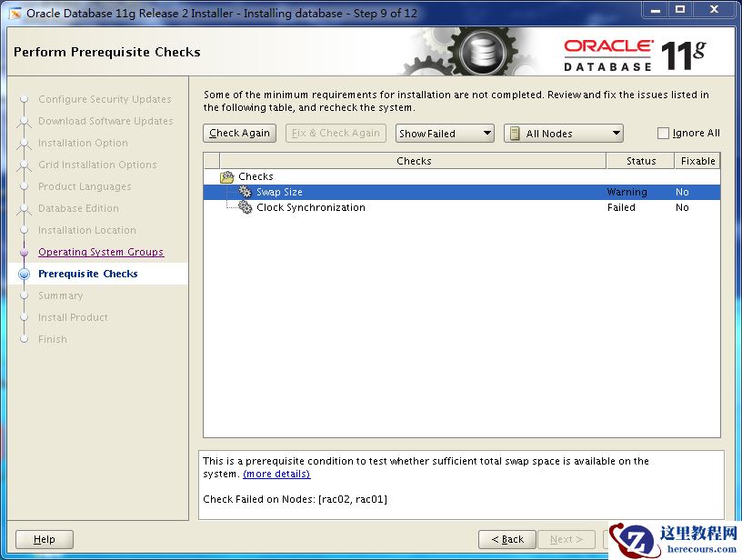This screenshot has width=742, height=560.
Task: Select Installation Option step
Action: coord(83,143)
